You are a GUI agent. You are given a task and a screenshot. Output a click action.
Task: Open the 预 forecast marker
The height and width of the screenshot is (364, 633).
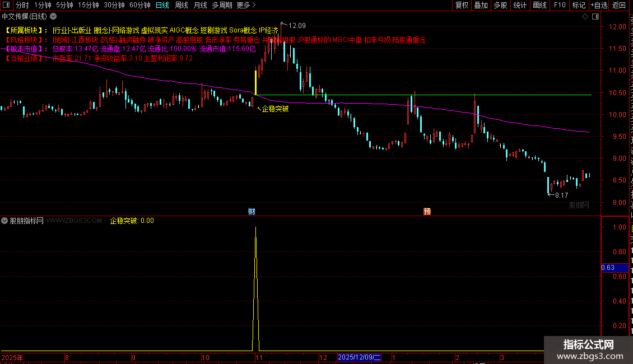427,212
